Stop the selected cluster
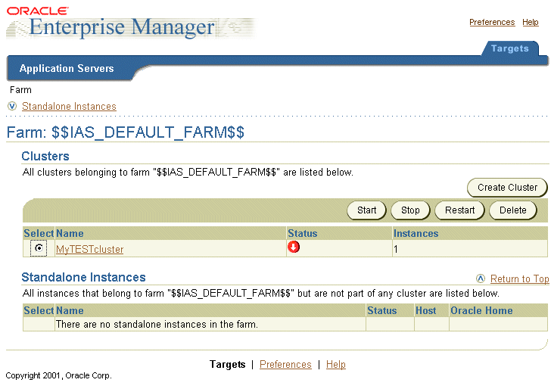This screenshot has width=551, height=392. pos(410,210)
